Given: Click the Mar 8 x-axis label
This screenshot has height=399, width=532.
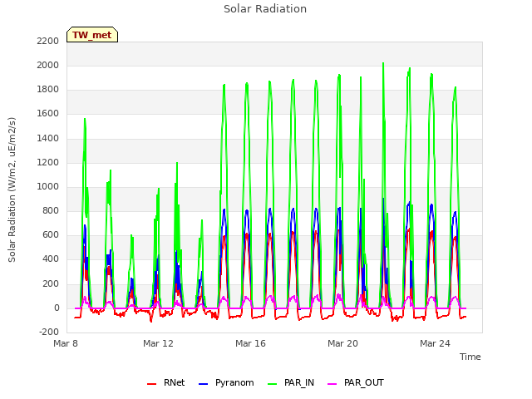Looking at the screenshot, I should [x=66, y=343].
